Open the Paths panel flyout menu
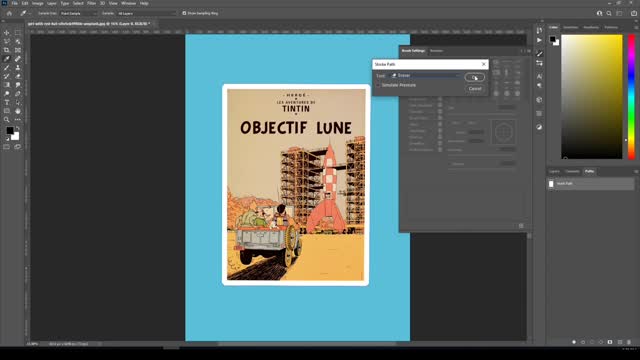This screenshot has height=360, width=640. [636, 171]
